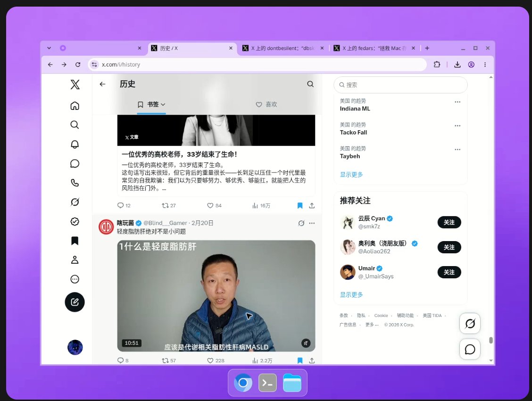The width and height of the screenshot is (532, 401).
Task: Go to Home in X sidebar
Action: (75, 106)
